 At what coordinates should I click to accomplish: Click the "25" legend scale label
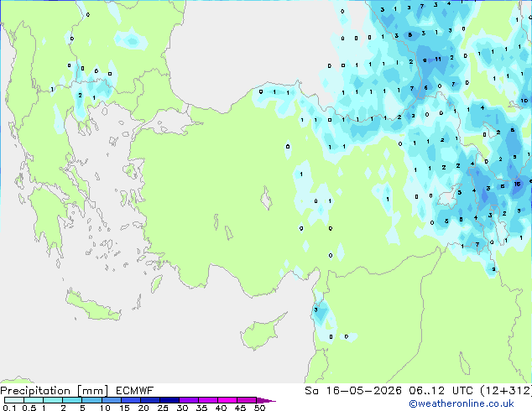click(x=163, y=408)
